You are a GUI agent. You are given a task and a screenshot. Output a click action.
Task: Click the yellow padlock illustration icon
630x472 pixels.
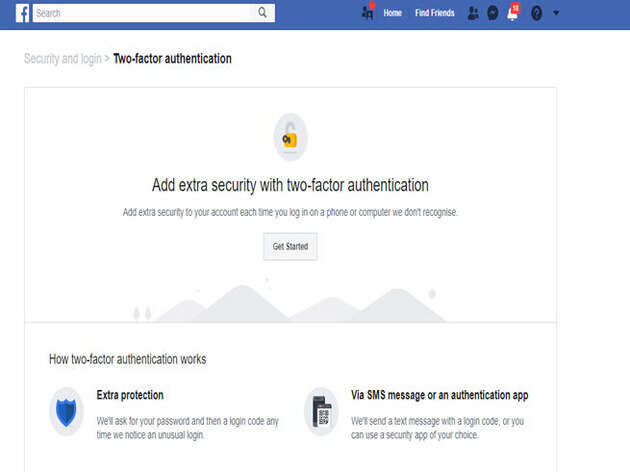pyautogui.click(x=290, y=137)
